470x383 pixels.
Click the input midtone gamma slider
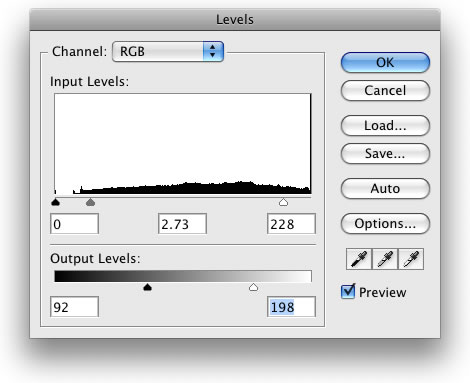[90, 202]
